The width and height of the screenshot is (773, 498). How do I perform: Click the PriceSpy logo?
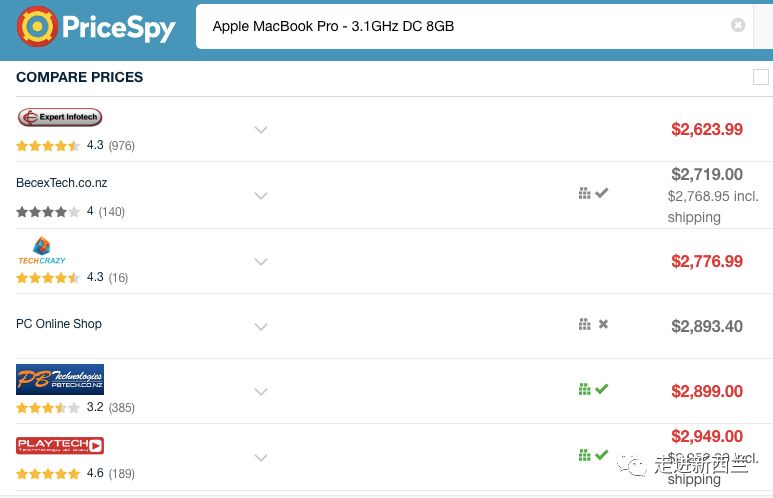click(96, 27)
